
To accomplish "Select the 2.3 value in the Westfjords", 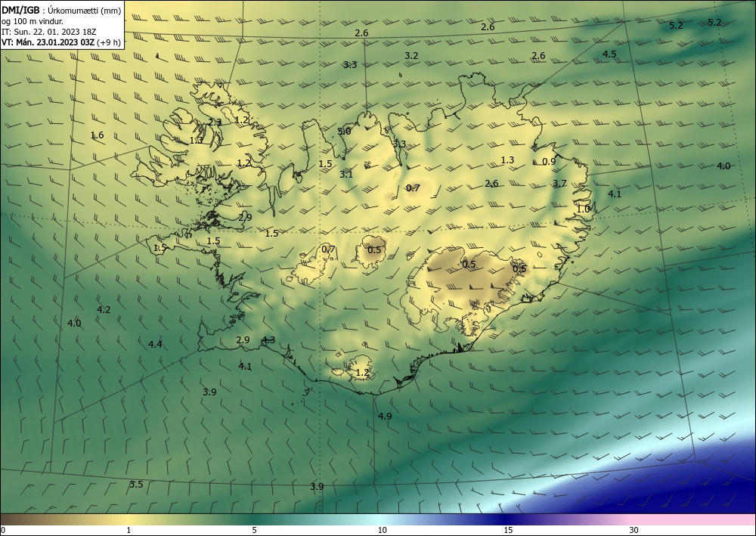I will coord(215,122).
